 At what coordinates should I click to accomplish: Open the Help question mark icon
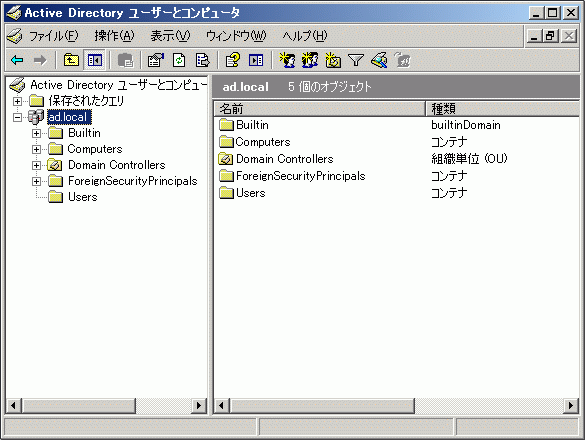click(x=233, y=60)
